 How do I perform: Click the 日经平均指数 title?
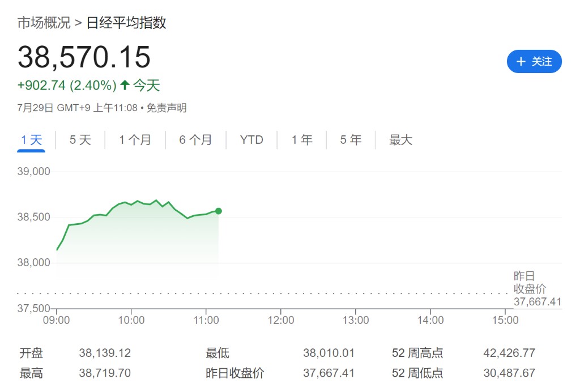pyautogui.click(x=126, y=23)
